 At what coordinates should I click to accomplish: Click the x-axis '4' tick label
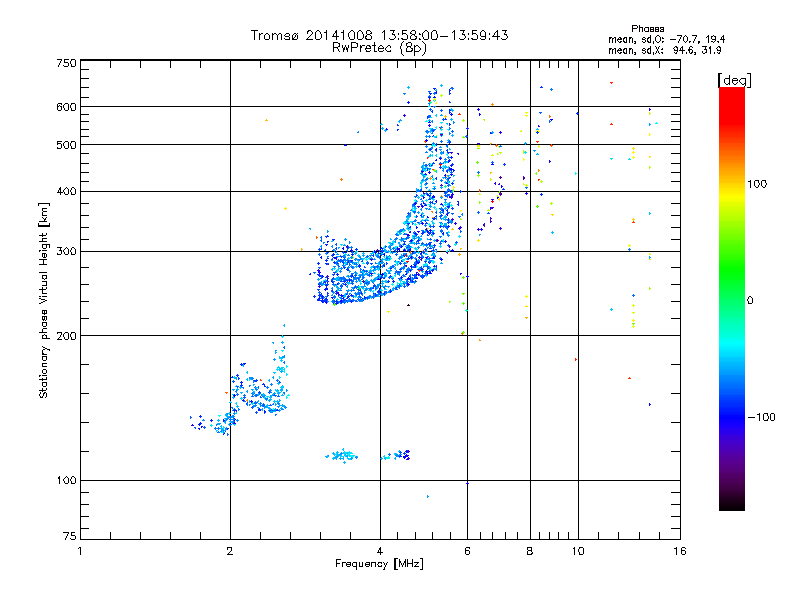pos(380,551)
